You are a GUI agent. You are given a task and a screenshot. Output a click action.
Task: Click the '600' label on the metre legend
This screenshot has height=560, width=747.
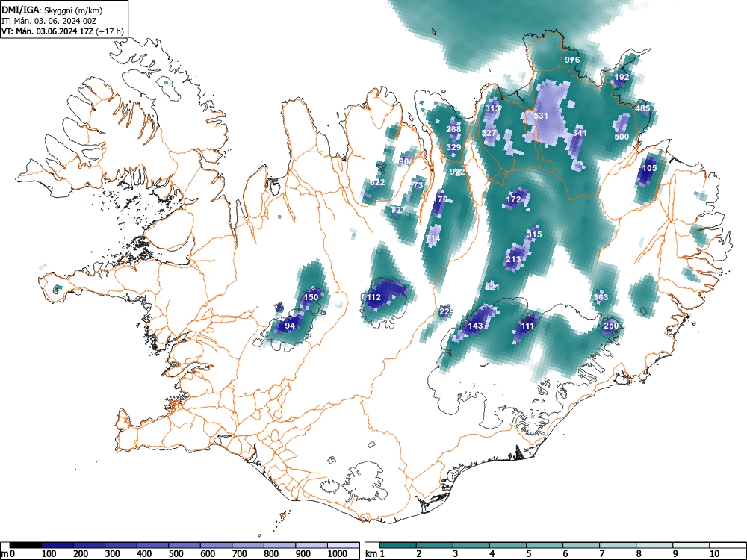point(208,554)
